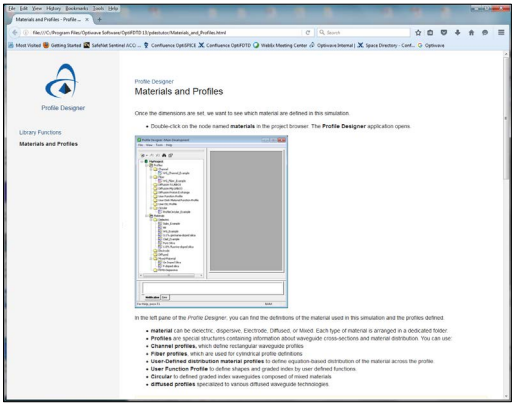Open the Space Directory bookmark
Viewport: 515px width, 407px height.
pos(386,45)
